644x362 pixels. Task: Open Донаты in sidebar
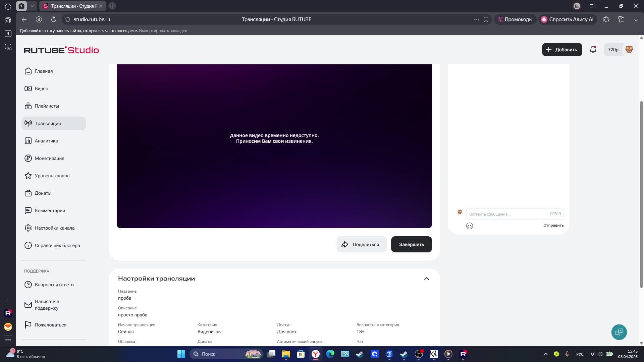click(43, 193)
